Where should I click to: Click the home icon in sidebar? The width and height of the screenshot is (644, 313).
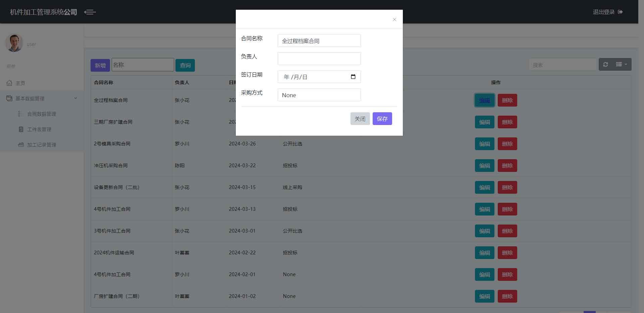click(x=9, y=83)
